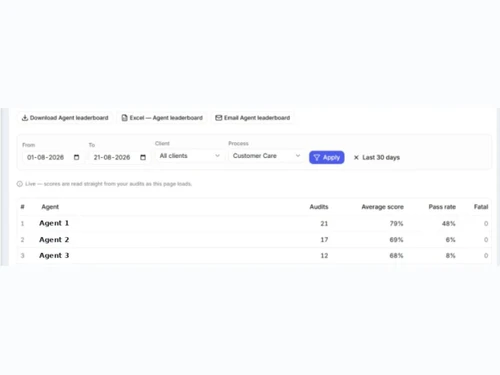Select the Agent 2 row name
Viewport: 500px width, 375px height.
pyautogui.click(x=54, y=240)
